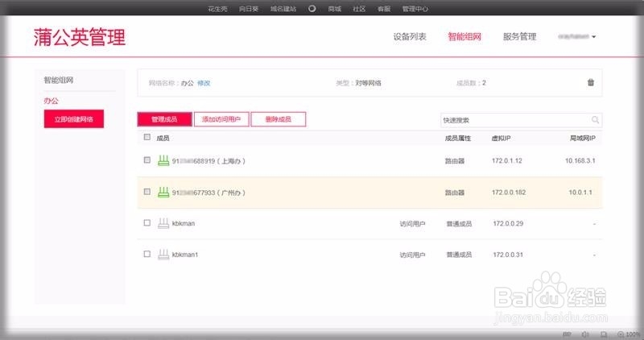The height and width of the screenshot is (340, 644).
Task: Open 向日葵 in the top bar
Action: tap(249, 9)
